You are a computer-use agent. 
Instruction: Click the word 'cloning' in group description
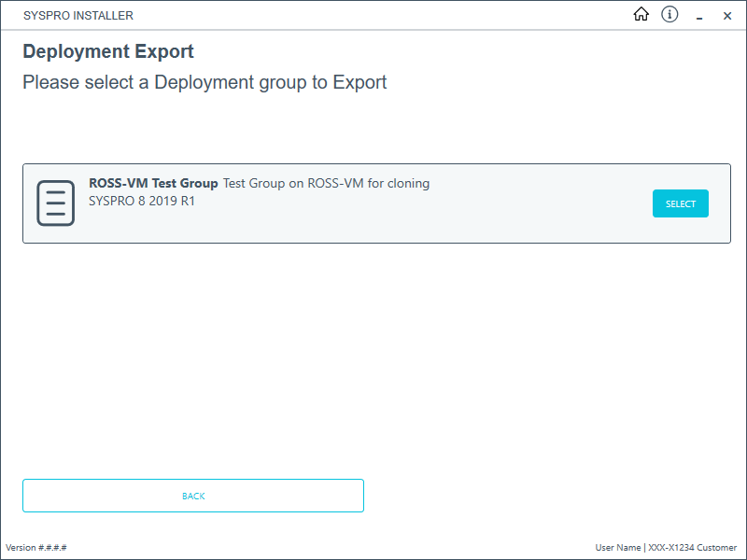click(x=406, y=184)
